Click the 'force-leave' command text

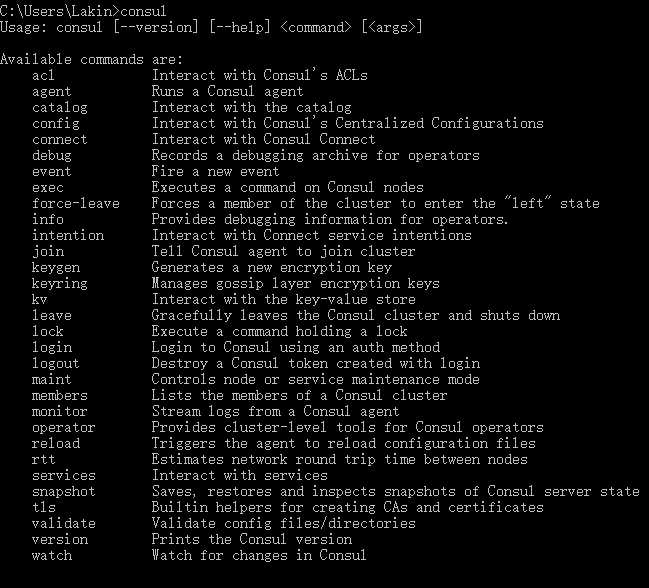click(x=76, y=204)
